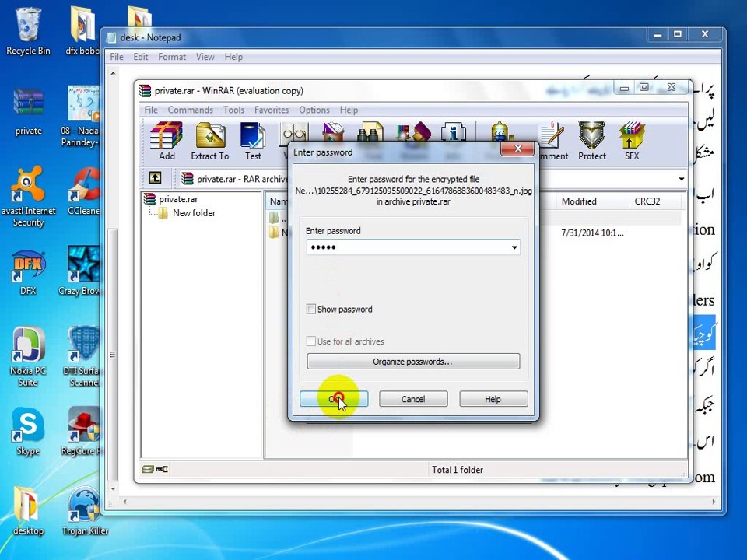Click the View toolbar icon with glasses
This screenshot has width=747, height=560.
[x=293, y=132]
